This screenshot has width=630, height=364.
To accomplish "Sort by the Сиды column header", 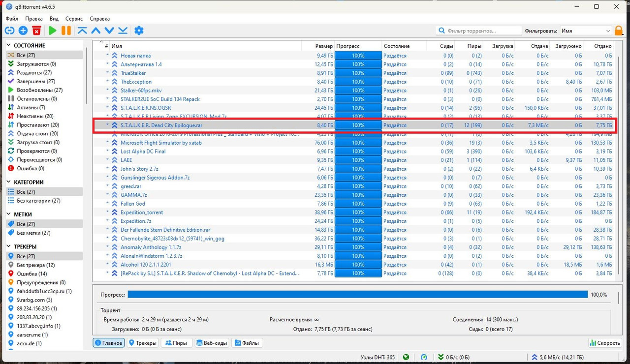I will click(x=441, y=46).
